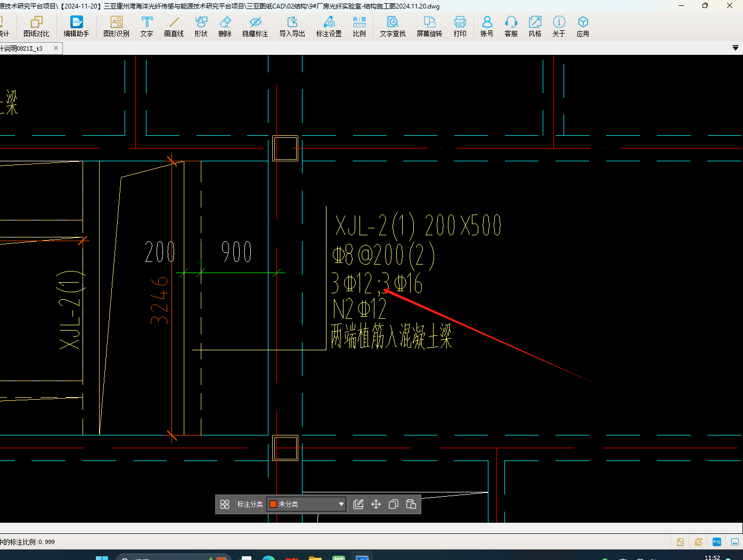
Task: Click the copy annotation icon
Action: pos(394,504)
